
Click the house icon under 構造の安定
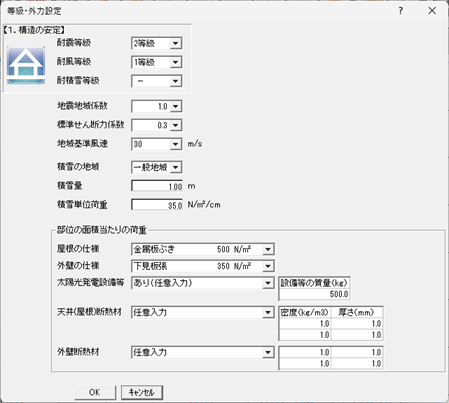click(x=26, y=65)
